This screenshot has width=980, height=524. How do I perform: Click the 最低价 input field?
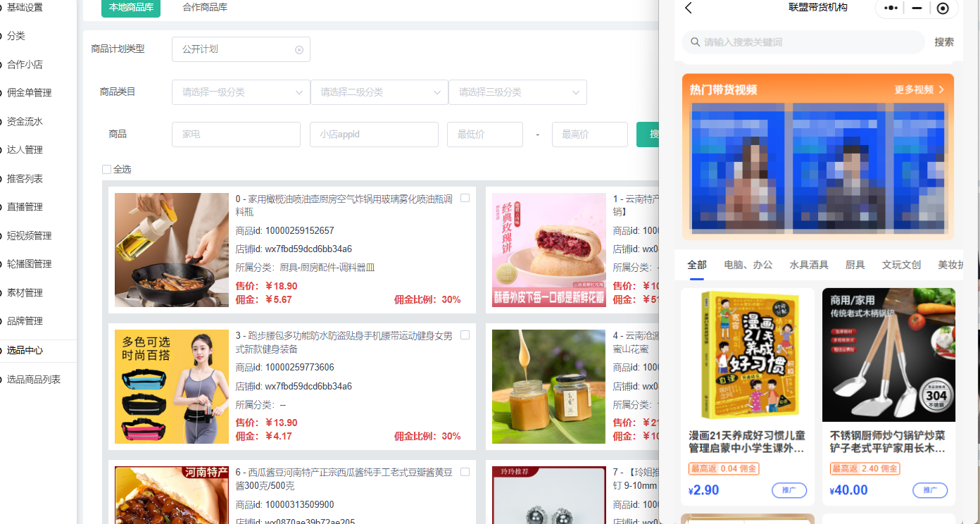coord(485,135)
